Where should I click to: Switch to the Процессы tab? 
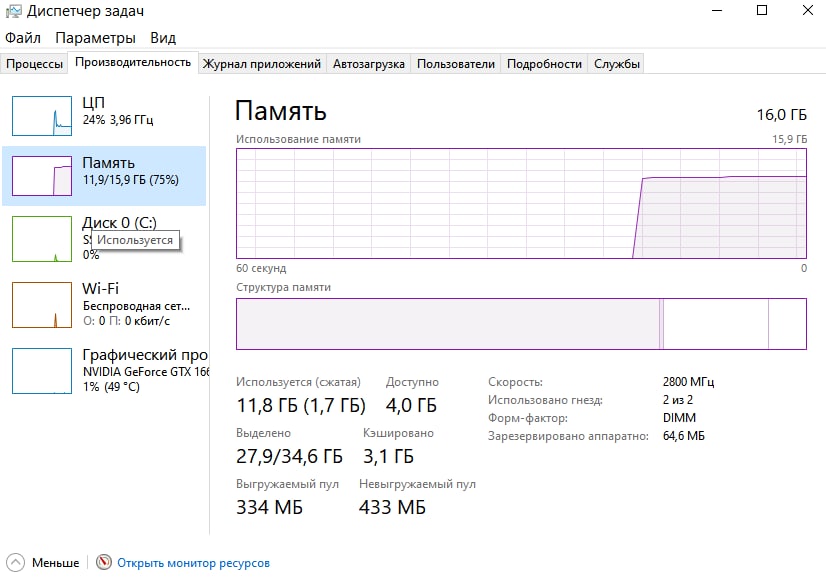[35, 64]
